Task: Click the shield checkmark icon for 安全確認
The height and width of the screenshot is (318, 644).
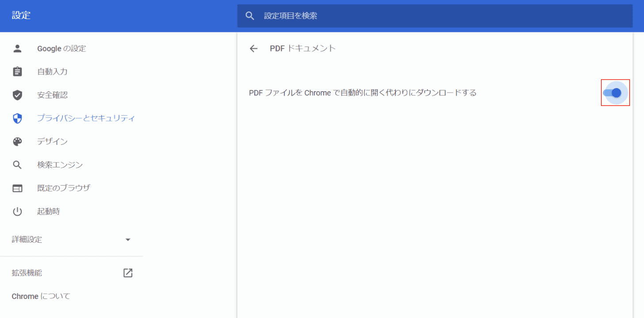Action: pos(17,95)
